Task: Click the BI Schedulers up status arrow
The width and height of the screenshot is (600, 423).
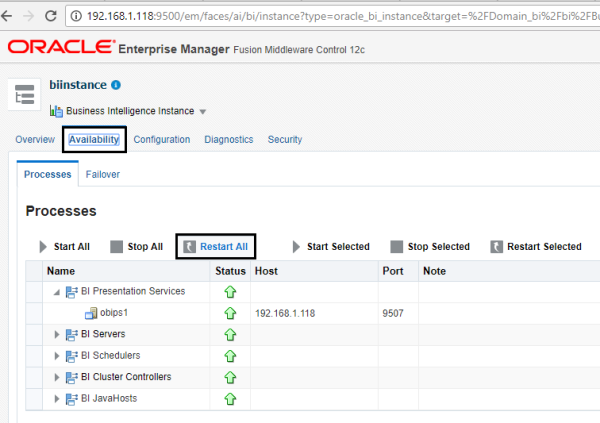Action: pos(230,356)
